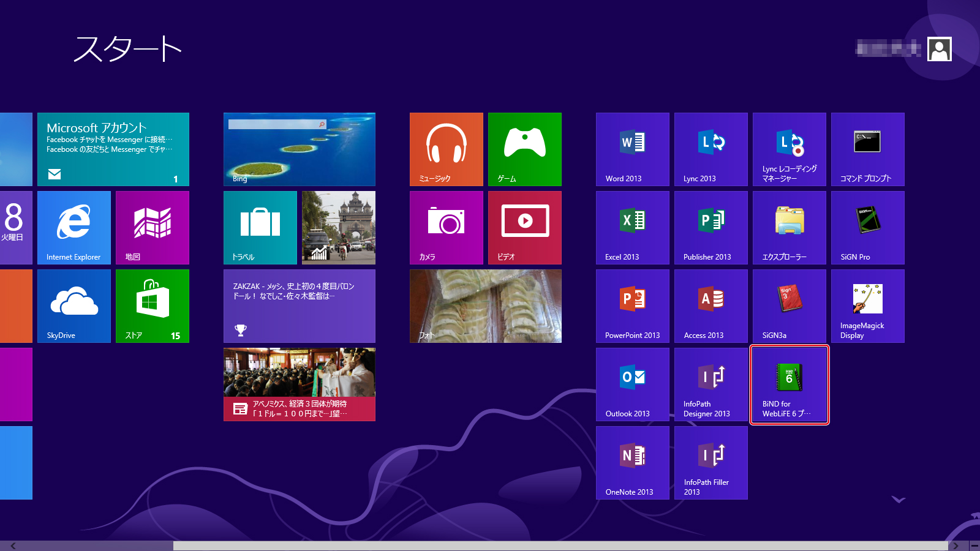Launch OneNote 2013

pyautogui.click(x=633, y=463)
